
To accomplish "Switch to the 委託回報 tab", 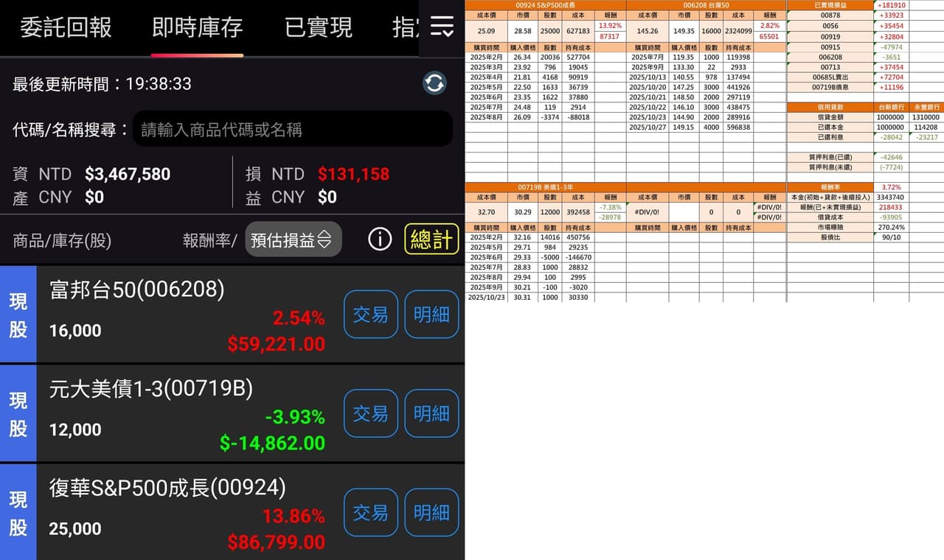I will point(66,28).
